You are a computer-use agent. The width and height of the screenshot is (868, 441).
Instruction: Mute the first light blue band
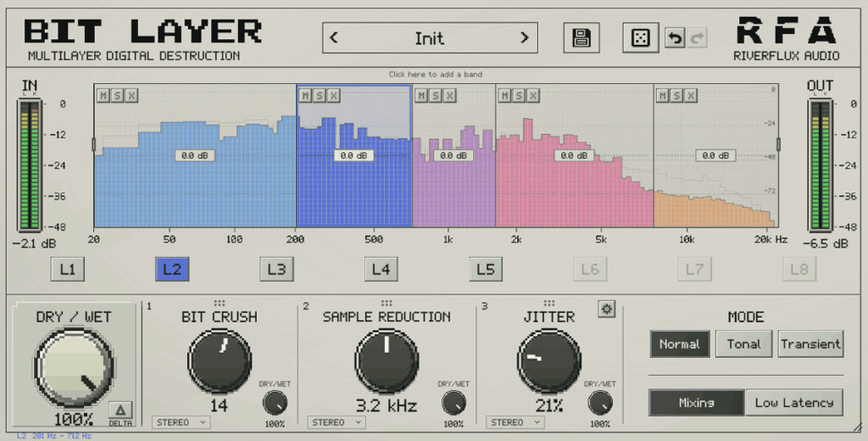point(103,96)
